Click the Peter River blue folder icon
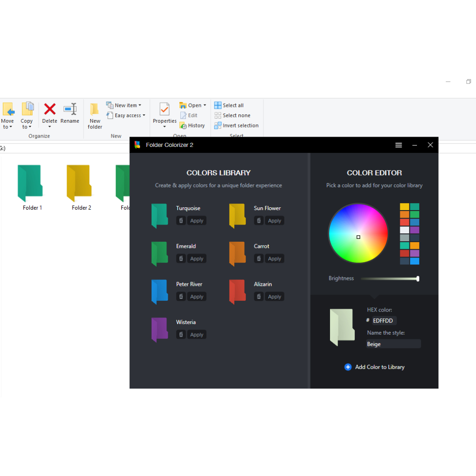 pos(160,292)
